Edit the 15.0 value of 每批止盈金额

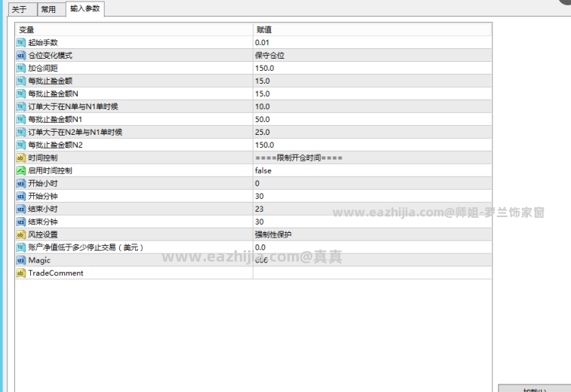(x=372, y=81)
